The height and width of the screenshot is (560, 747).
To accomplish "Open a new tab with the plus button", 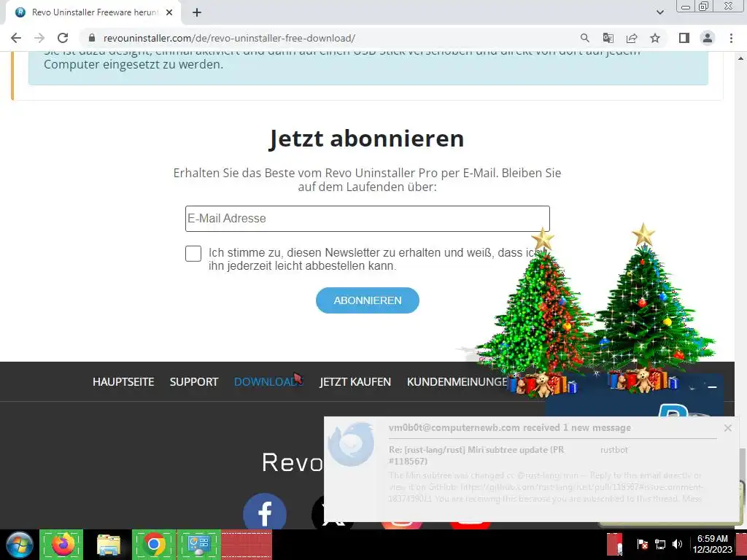I will coord(197,12).
